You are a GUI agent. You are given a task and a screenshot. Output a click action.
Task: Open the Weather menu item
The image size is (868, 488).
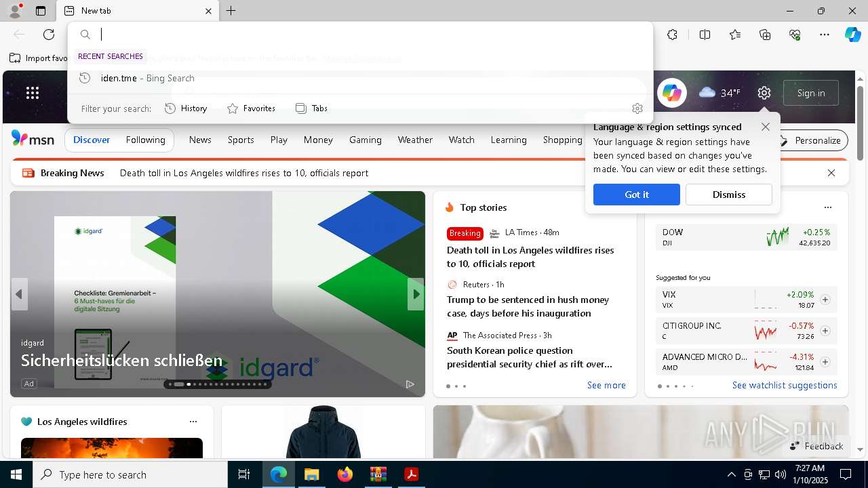coord(415,140)
